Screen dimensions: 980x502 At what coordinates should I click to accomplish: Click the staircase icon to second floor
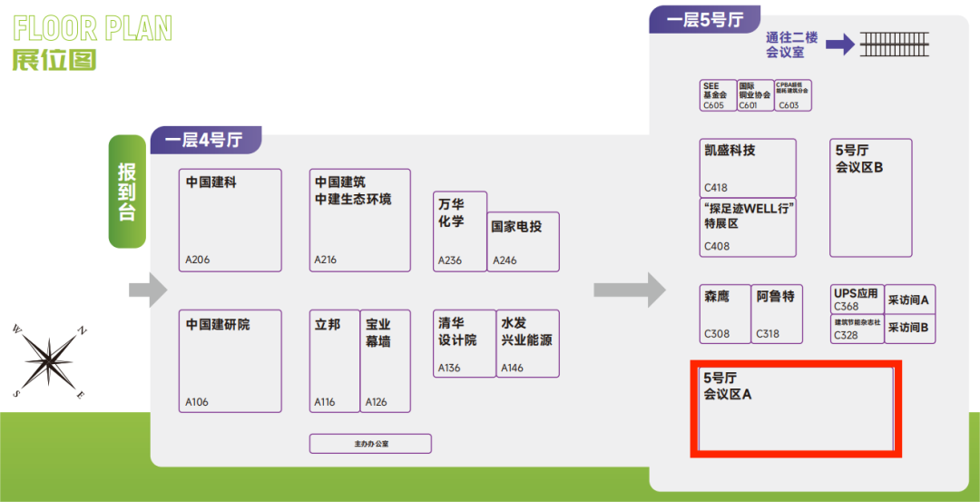coord(895,44)
